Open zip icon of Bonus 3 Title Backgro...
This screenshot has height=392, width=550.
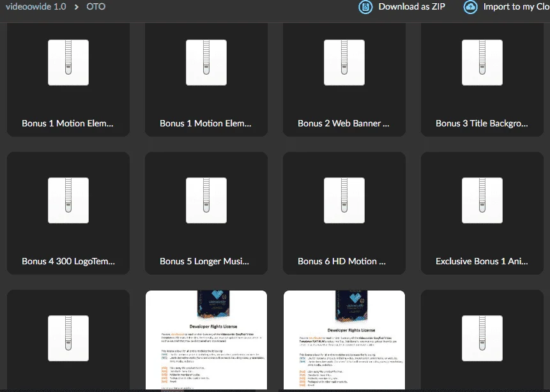pos(482,63)
